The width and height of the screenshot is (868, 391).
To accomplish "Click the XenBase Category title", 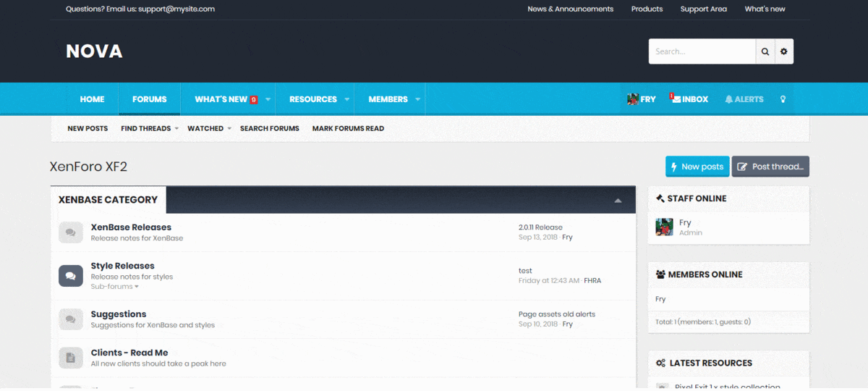I will click(x=108, y=200).
